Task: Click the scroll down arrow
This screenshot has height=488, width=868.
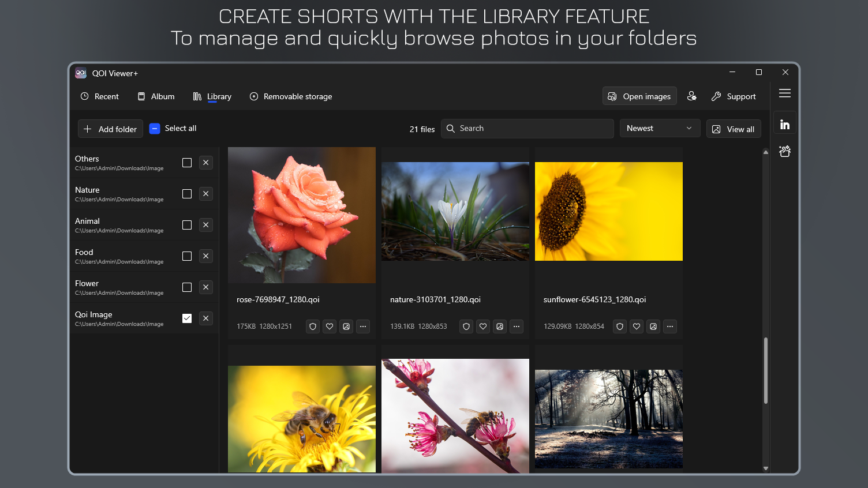Action: 766,468
